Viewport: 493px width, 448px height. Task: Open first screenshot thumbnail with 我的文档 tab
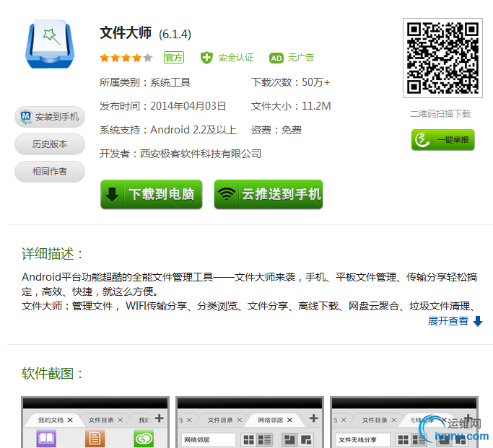[95, 422]
